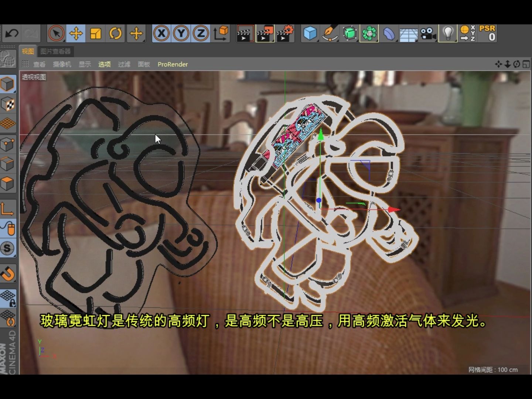Click the light object icon
The width and height of the screenshot is (532, 399).
pyautogui.click(x=448, y=33)
